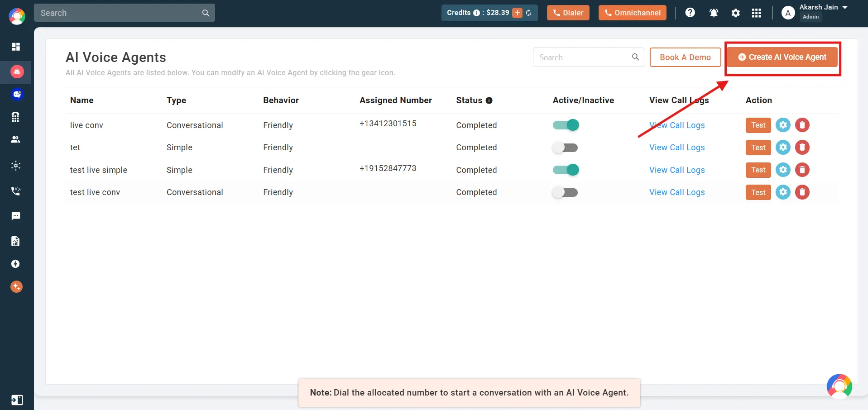
Task: Open the Reports icon in the sidebar
Action: click(x=16, y=241)
